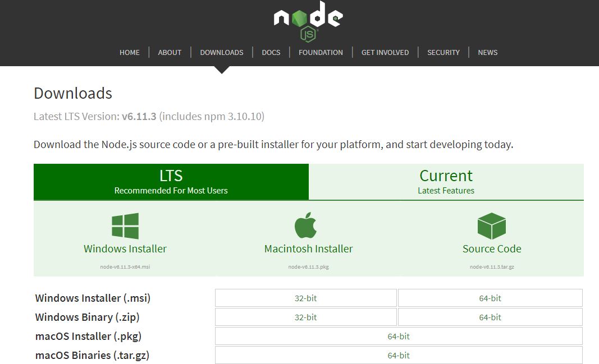The height and width of the screenshot is (364, 599).
Task: Download 64-bit Windows Binary (.zip)
Action: click(490, 317)
